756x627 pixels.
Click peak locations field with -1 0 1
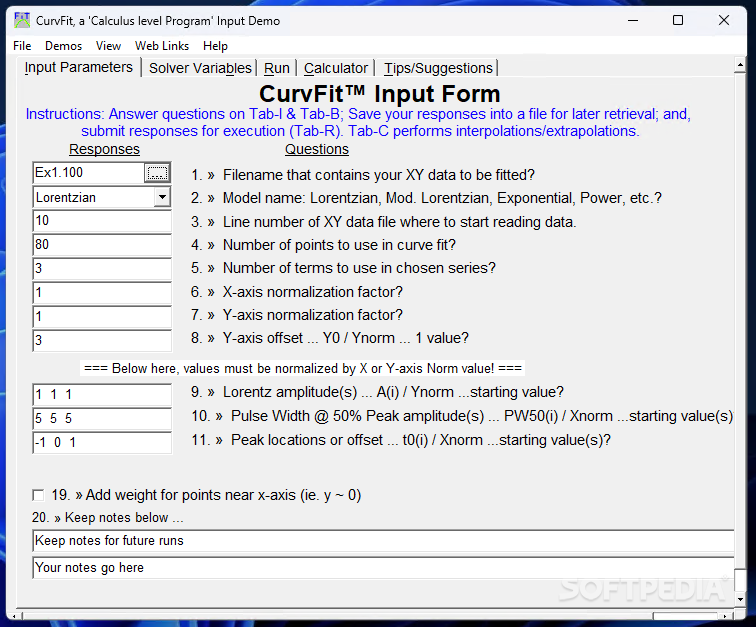point(102,443)
